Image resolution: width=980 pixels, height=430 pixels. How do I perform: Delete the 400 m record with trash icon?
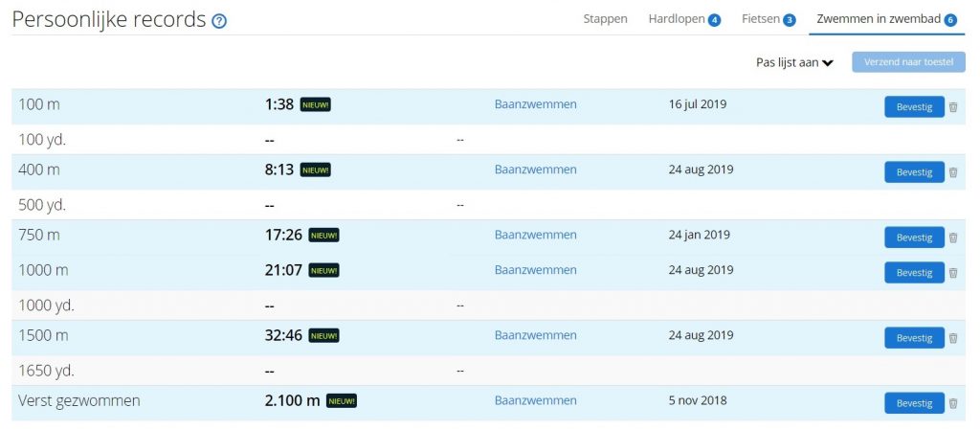coord(953,172)
